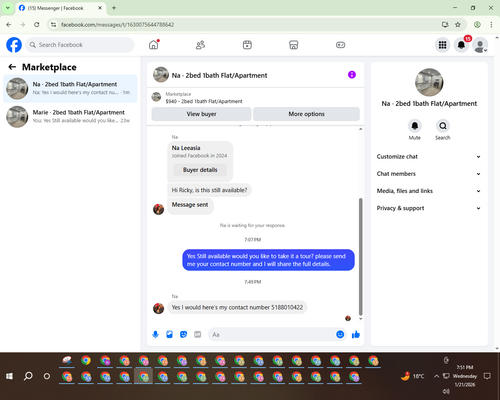500x400 pixels.
Task: Click the chat scrollbar thumb
Action: 360,257
